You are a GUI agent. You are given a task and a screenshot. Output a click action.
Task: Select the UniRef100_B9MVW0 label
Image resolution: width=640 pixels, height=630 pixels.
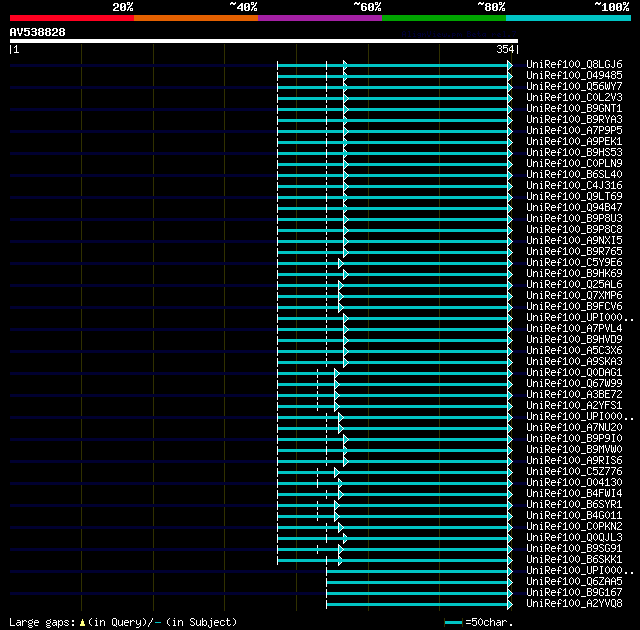[574, 450]
